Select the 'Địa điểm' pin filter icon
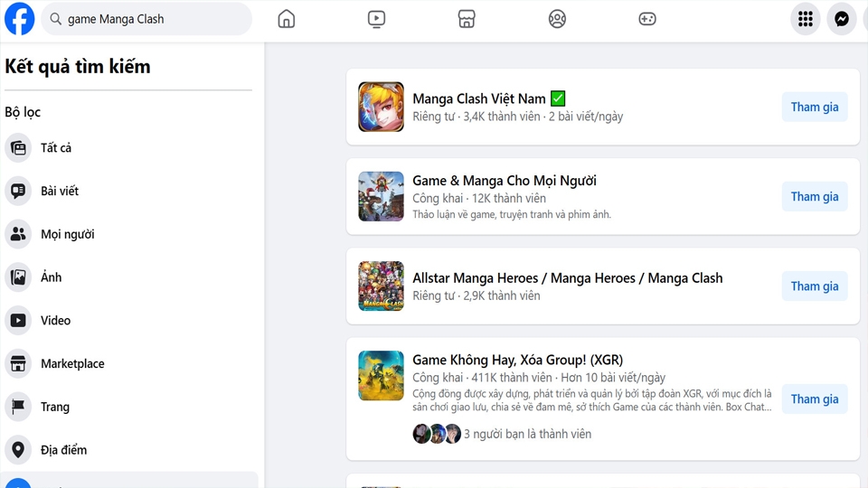This screenshot has width=868, height=488. click(x=18, y=450)
